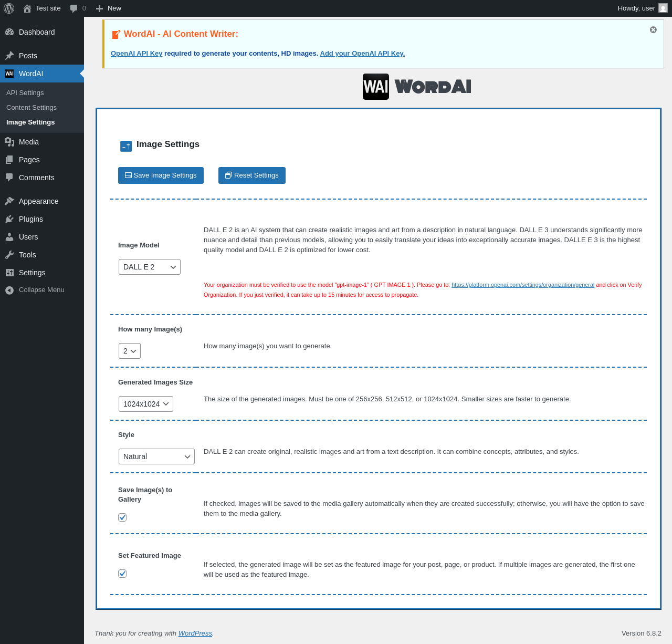Open the Tools menu item
The width and height of the screenshot is (672, 644).
(x=42, y=255)
